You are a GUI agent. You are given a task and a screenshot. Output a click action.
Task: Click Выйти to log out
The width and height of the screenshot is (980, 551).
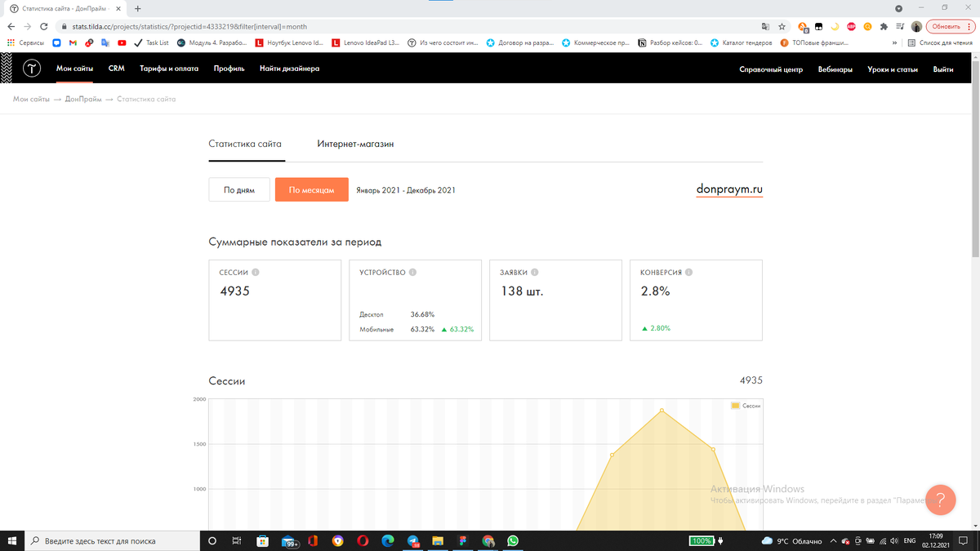pos(943,69)
